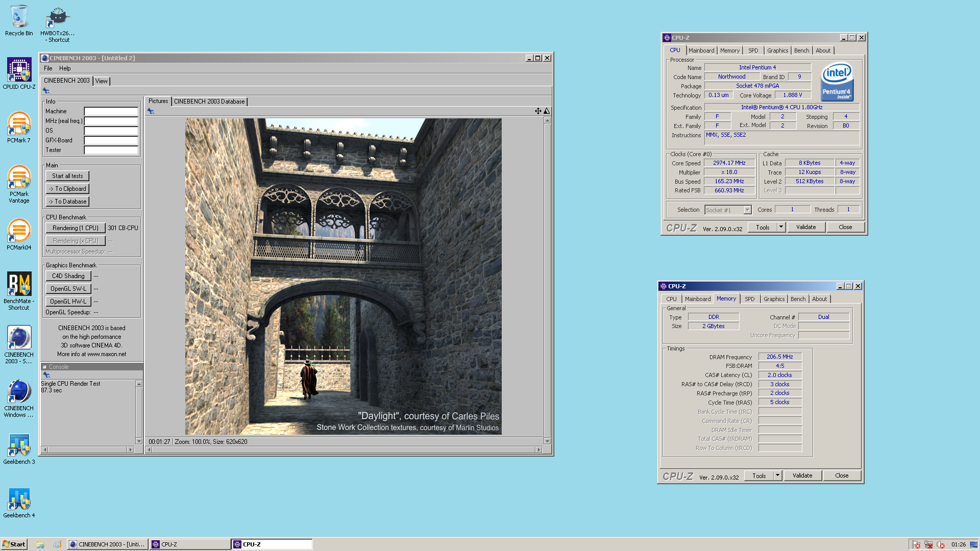Click the MHz (real freq.) input field
Viewport: 980px width, 551px height.
point(111,121)
